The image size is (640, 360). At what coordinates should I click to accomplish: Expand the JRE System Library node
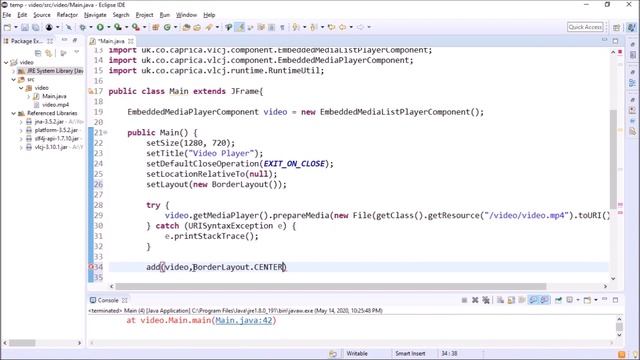click(13, 71)
